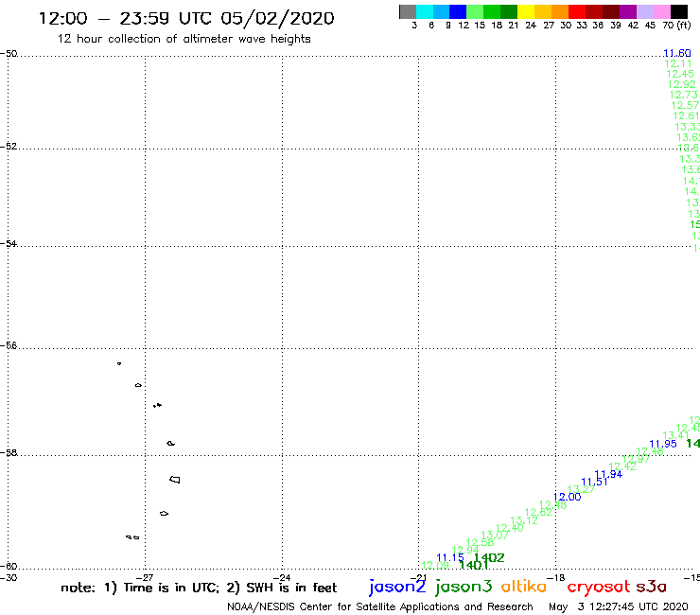Click the 's3a' satellite legend label
Screen dimensions: 700x615
[651, 587]
